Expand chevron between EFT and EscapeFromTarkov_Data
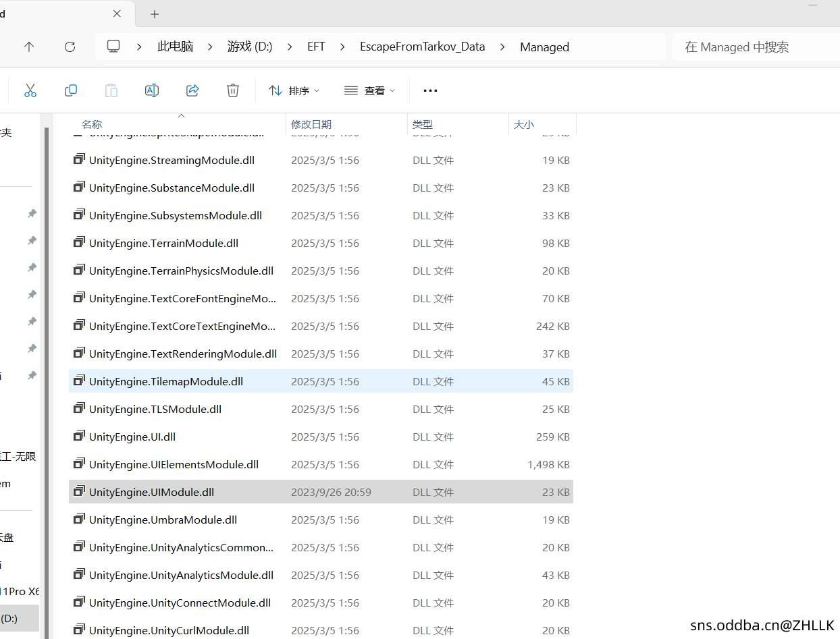The image size is (840, 639). click(342, 47)
